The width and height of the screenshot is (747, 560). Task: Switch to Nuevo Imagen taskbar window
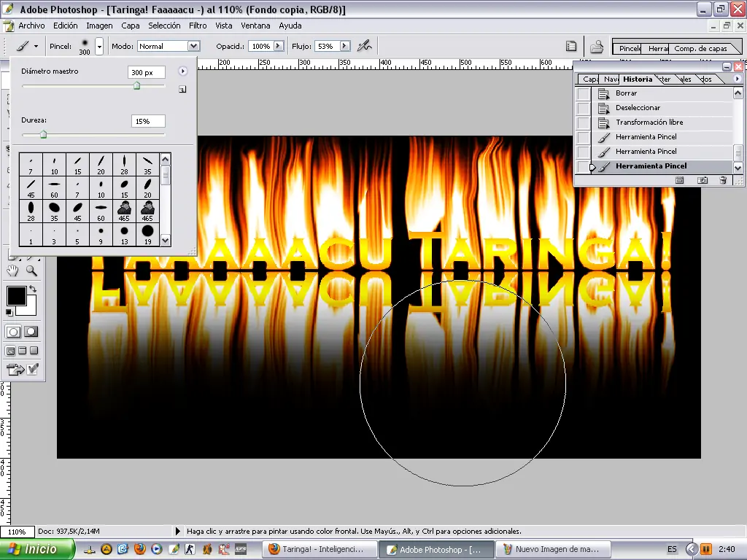tap(553, 549)
